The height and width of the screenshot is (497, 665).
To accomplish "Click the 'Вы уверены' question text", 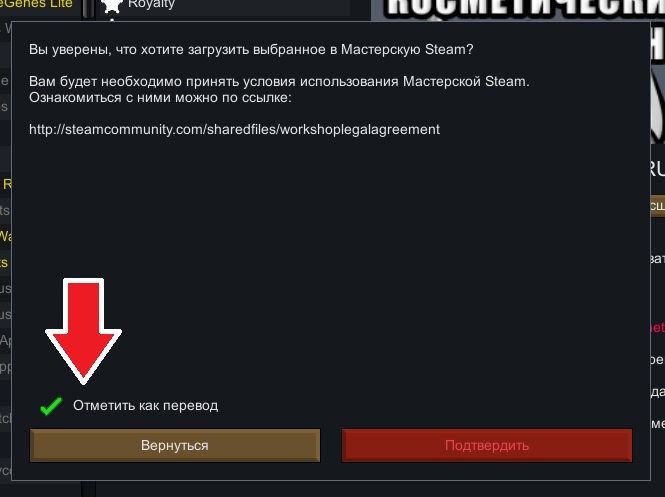I will [x=251, y=50].
